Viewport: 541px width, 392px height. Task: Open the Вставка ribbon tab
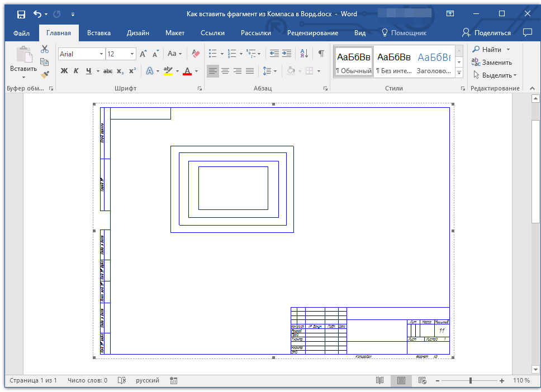click(x=99, y=33)
